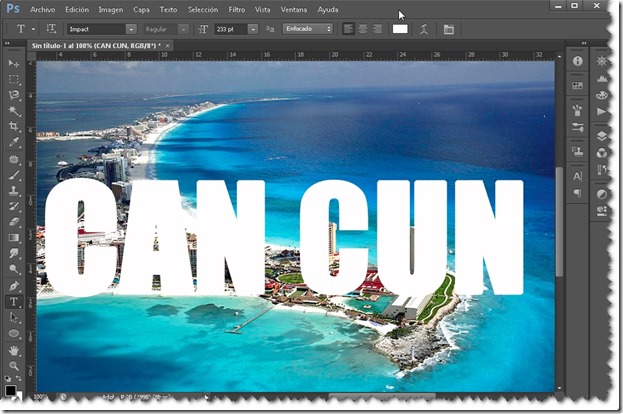Collapse the right panel dock arrows
The height and width of the screenshot is (414, 623).
(x=584, y=43)
